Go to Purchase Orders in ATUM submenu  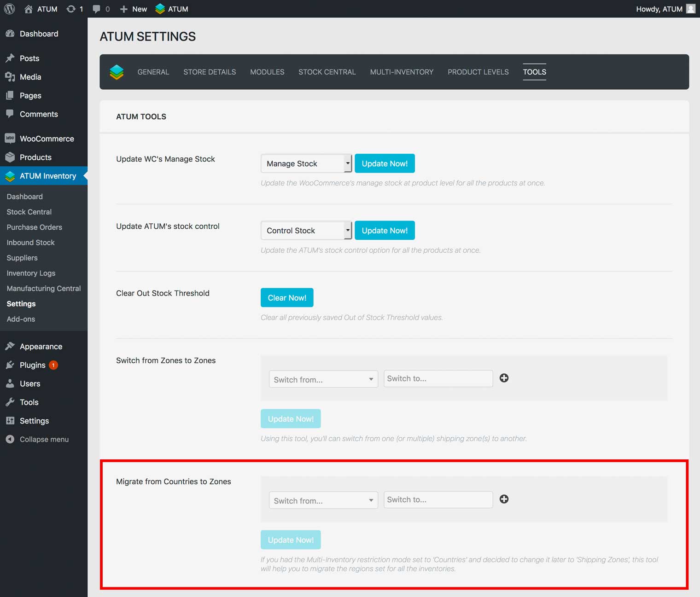pyautogui.click(x=34, y=227)
